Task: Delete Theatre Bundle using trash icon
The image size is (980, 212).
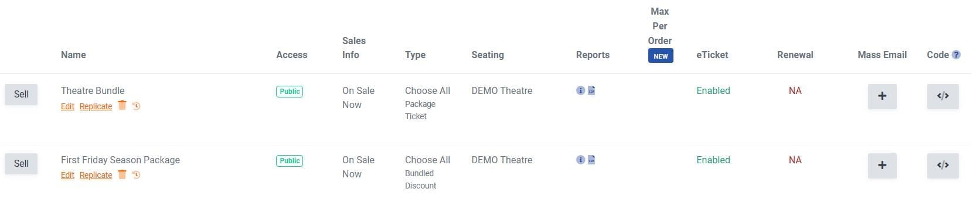Action: 122,105
